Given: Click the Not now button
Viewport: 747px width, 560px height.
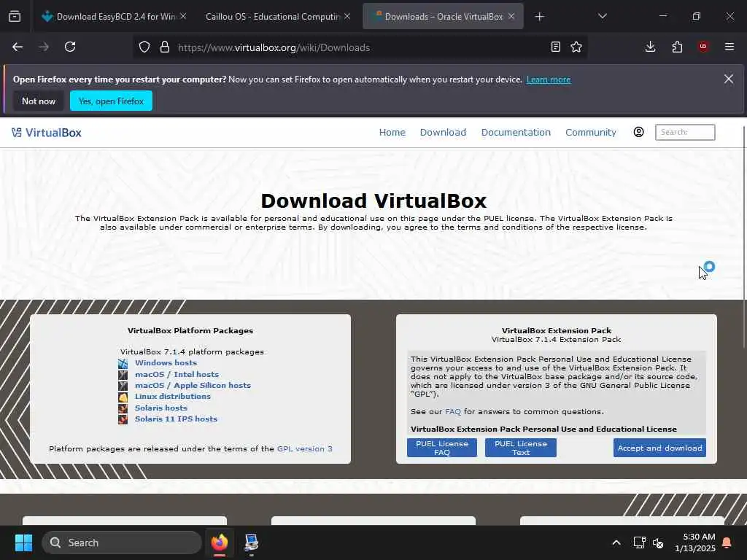Looking at the screenshot, I should pyautogui.click(x=39, y=101).
